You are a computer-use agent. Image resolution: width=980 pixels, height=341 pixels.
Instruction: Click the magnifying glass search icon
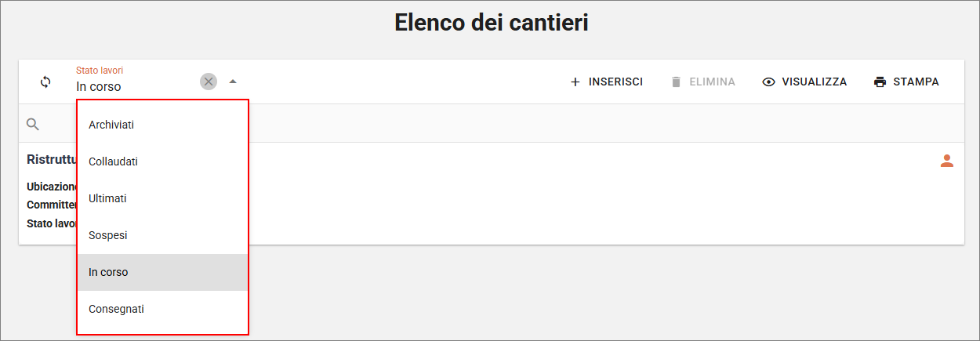coord(33,124)
